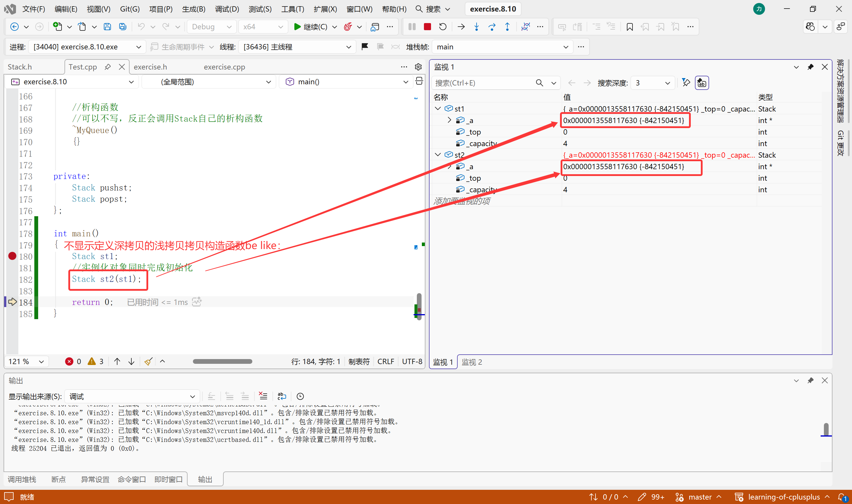
Task: Click Step Over arrow icon
Action: pos(492,27)
